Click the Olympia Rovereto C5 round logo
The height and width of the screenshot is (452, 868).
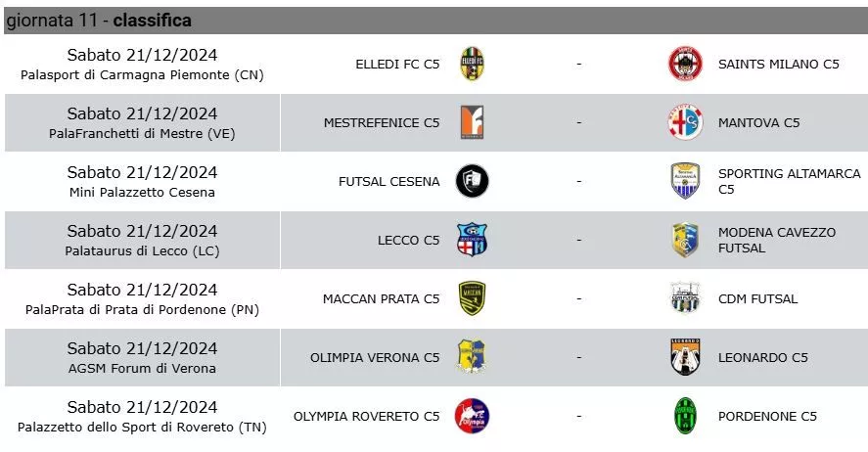[x=473, y=416]
